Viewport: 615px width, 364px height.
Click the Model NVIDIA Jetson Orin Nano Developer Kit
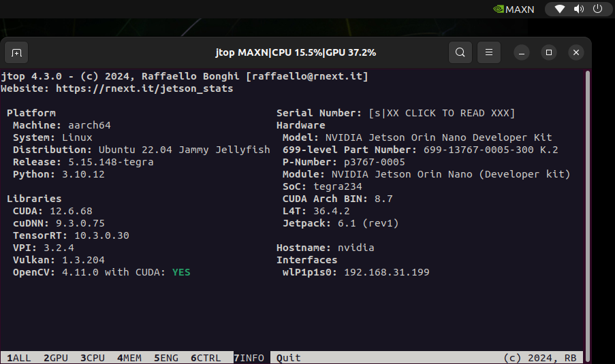click(x=439, y=137)
